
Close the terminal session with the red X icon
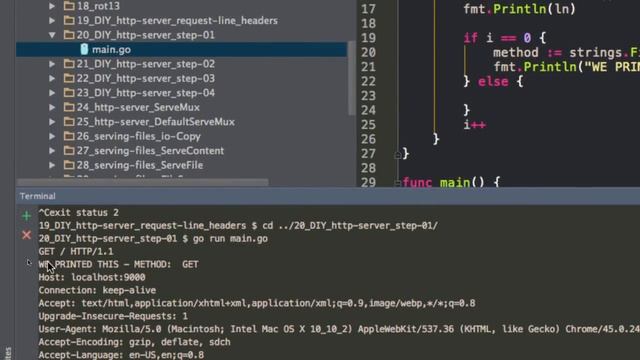pyautogui.click(x=27, y=235)
